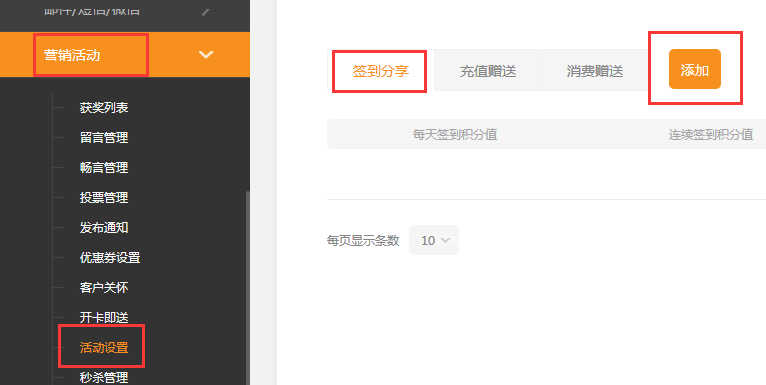The width and height of the screenshot is (766, 385).
Task: Open the page size dropdown showing 10
Action: pyautogui.click(x=434, y=240)
